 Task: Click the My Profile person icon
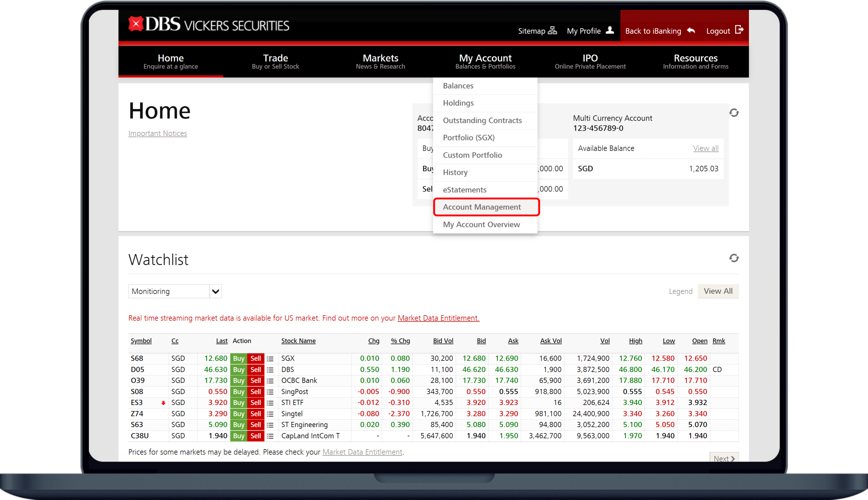(610, 30)
